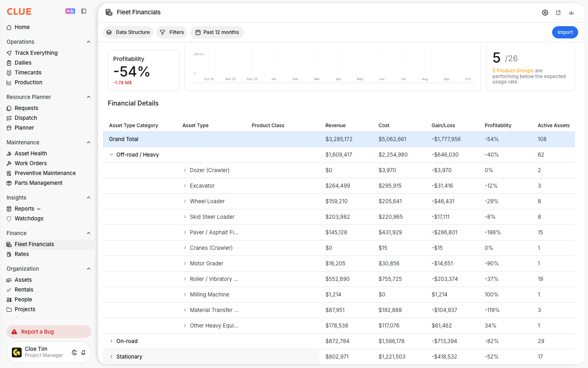Image resolution: width=588 pixels, height=368 pixels.
Task: Select Grand Total row
Action: (x=339, y=139)
